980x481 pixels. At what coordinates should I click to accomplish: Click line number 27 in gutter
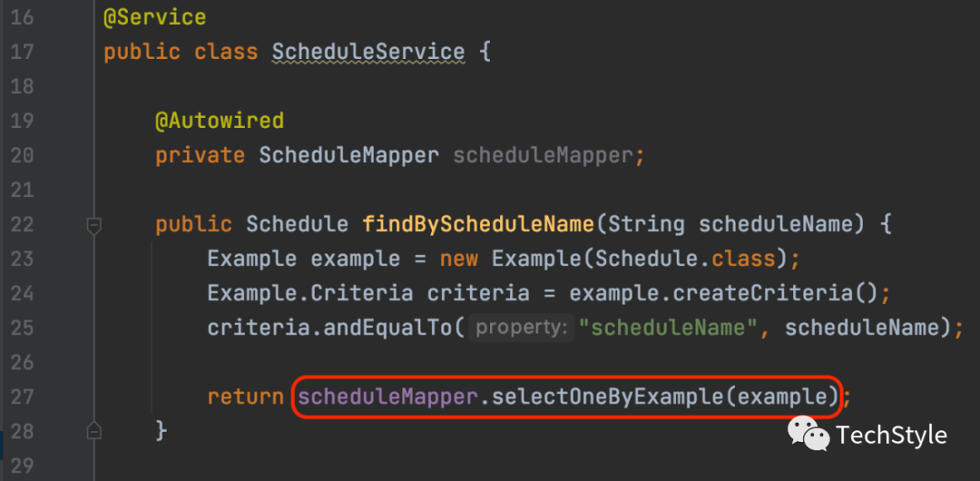coord(22,397)
